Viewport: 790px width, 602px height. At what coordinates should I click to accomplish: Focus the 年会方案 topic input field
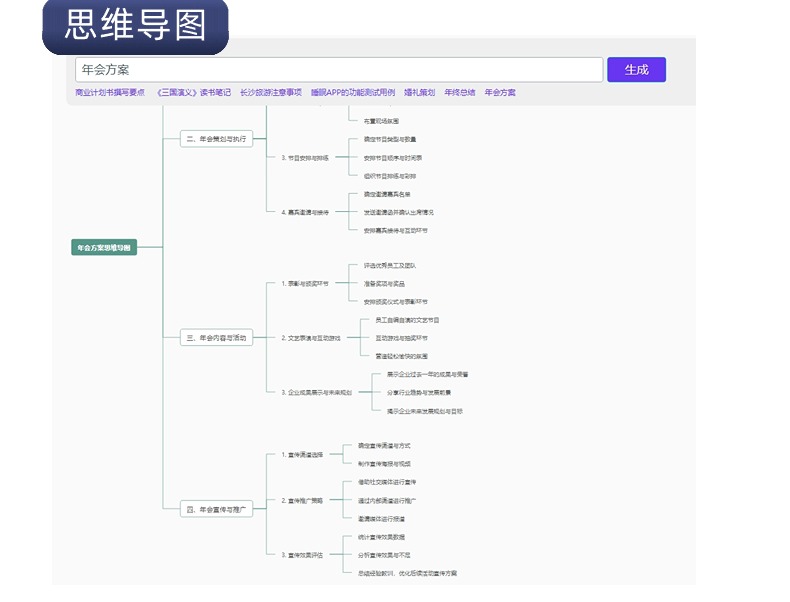(339, 70)
